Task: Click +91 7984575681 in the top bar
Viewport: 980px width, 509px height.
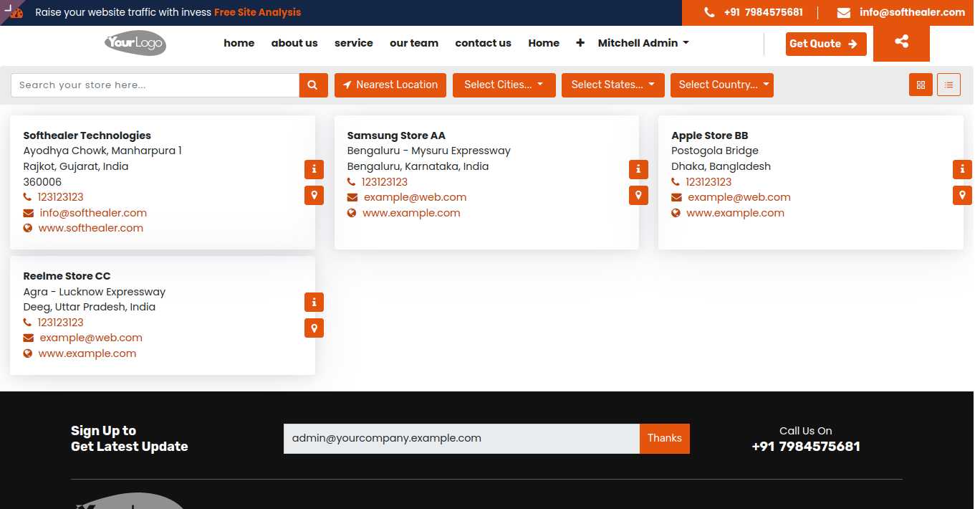Action: coord(764,12)
